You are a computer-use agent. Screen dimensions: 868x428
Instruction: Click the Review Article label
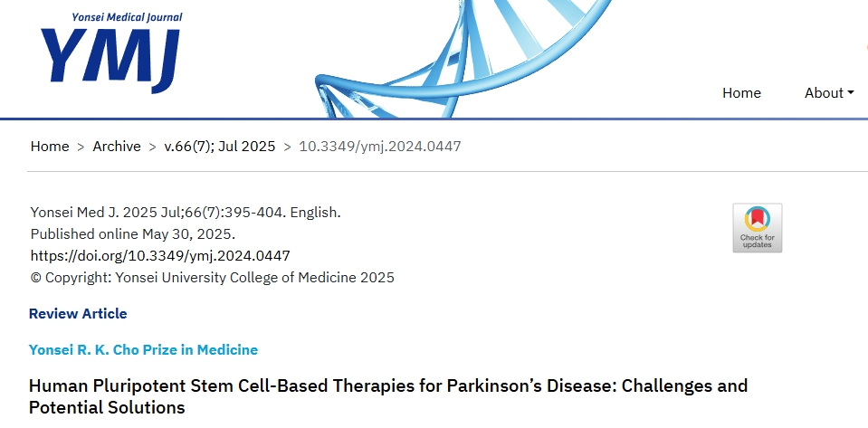click(78, 314)
